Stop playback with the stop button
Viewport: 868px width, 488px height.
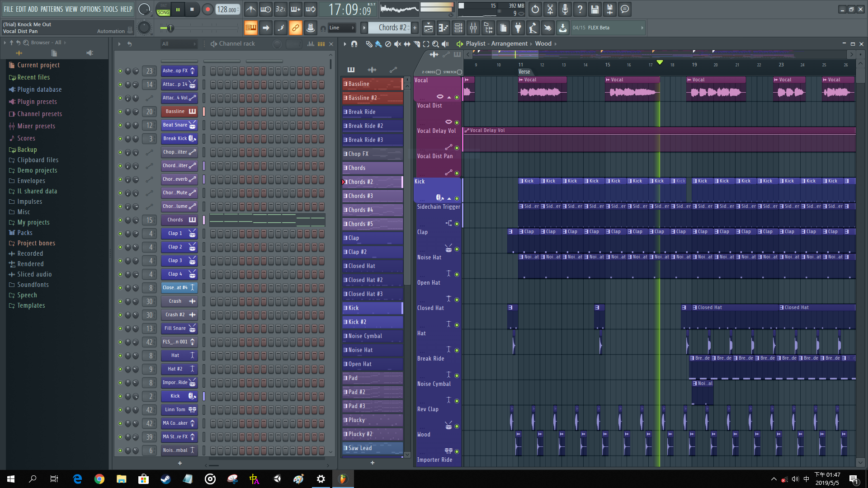(x=192, y=9)
